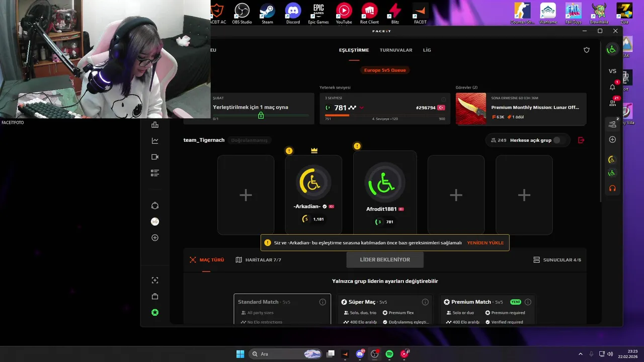Click the Standard Match info icon

coord(323,302)
